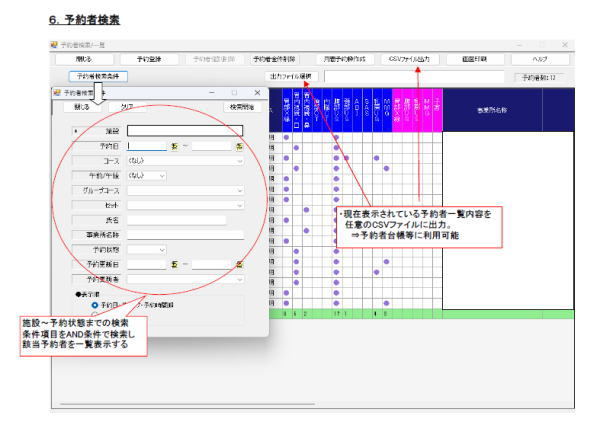600x422 pixels.
Task: Open calendar for 予約更新日 start date
Action: pyautogui.click(x=174, y=264)
